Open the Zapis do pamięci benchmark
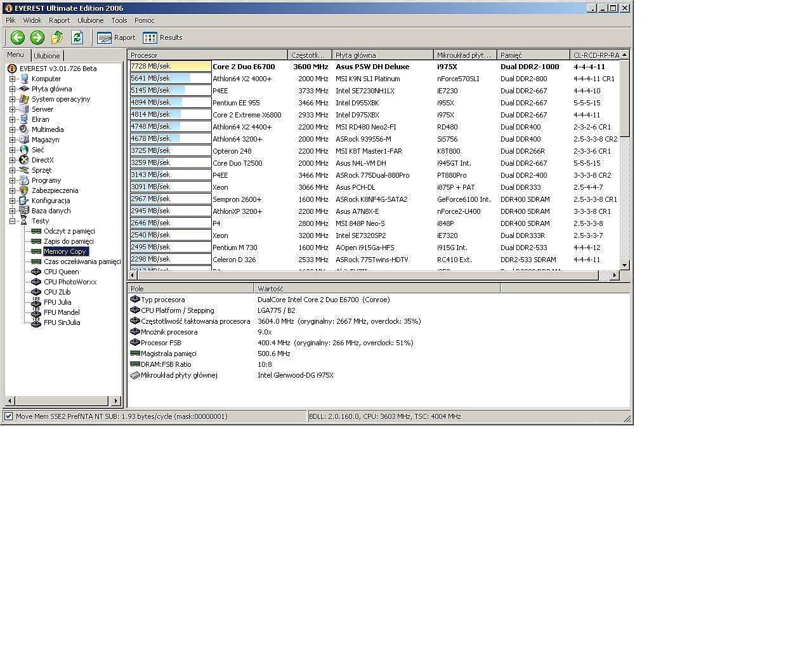Screen dimensions: 812x650 69,241
